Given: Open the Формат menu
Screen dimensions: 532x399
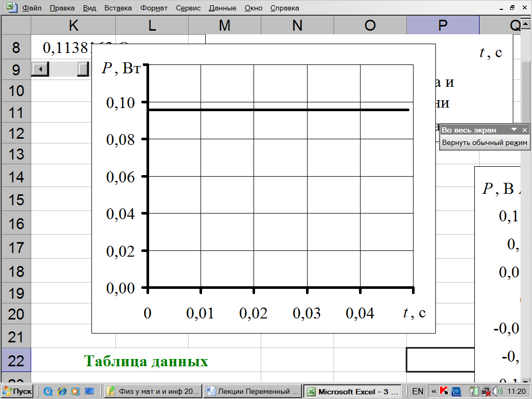Looking at the screenshot, I should point(154,8).
